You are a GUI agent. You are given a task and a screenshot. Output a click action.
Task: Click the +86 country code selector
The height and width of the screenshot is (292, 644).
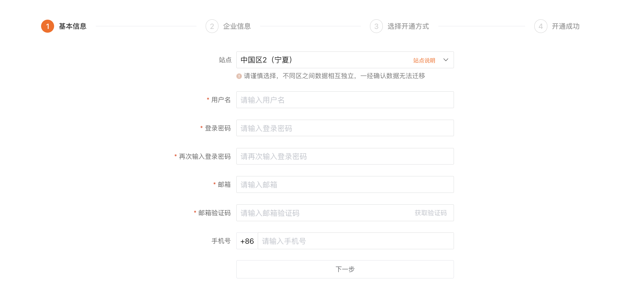pyautogui.click(x=247, y=241)
